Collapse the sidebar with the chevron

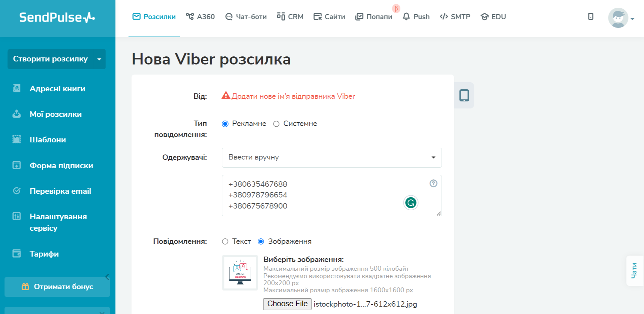pos(108,277)
